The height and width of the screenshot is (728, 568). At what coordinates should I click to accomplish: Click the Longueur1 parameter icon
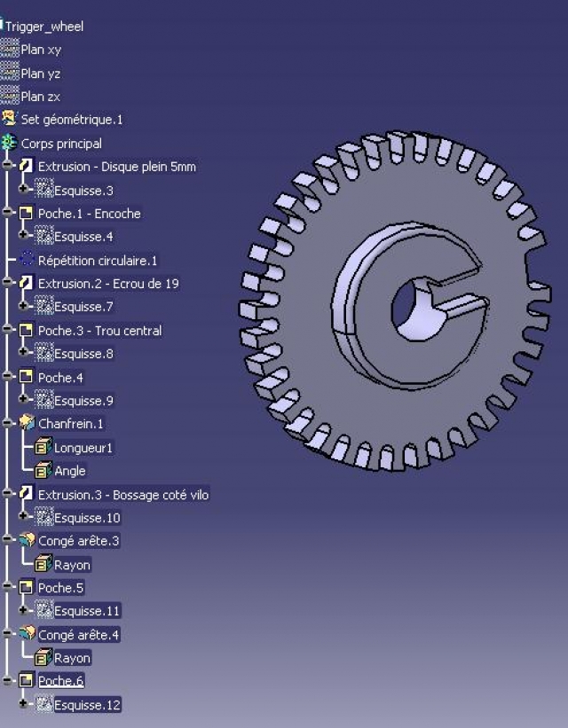[43, 448]
